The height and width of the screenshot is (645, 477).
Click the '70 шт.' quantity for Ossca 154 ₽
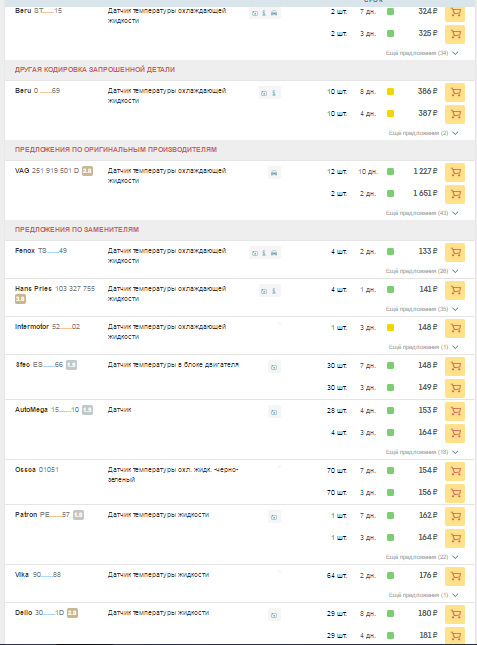click(x=336, y=471)
